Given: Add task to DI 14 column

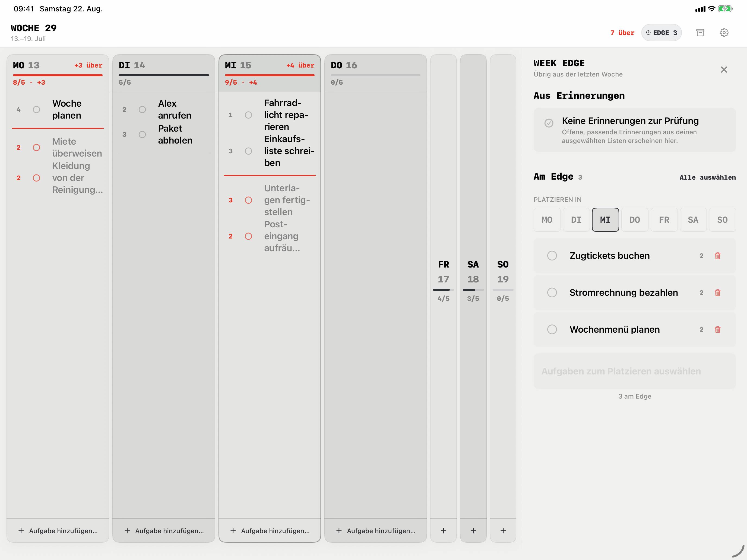Looking at the screenshot, I should (164, 531).
